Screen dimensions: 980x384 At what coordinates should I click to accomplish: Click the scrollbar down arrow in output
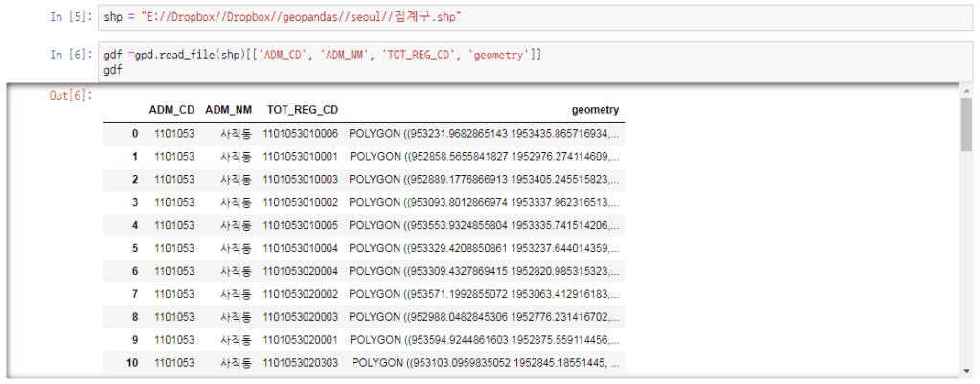[966, 371]
